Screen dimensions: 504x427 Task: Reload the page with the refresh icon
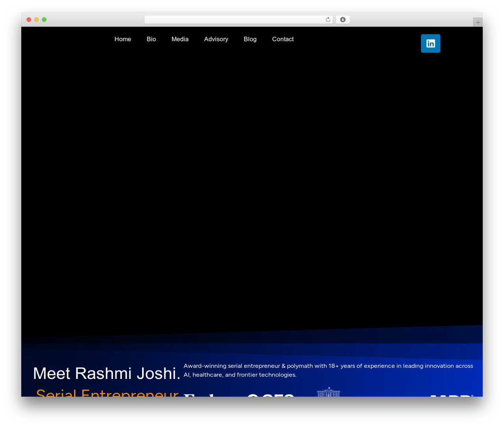pos(328,20)
